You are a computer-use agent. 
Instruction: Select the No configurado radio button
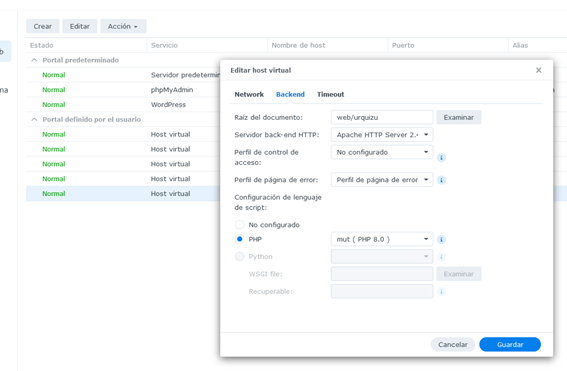tap(239, 225)
